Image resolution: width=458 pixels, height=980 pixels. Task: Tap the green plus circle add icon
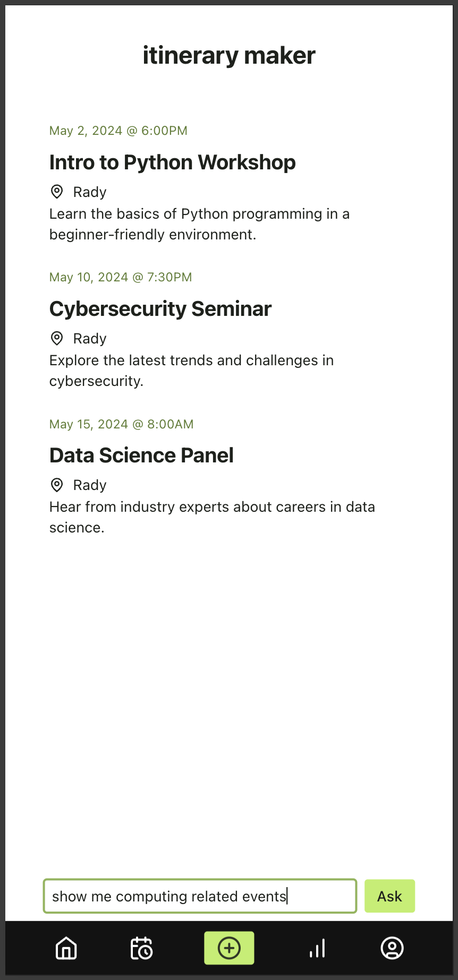point(229,948)
